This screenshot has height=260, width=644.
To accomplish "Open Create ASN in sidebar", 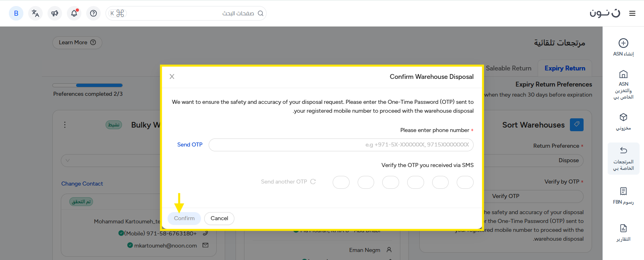I will (x=623, y=47).
